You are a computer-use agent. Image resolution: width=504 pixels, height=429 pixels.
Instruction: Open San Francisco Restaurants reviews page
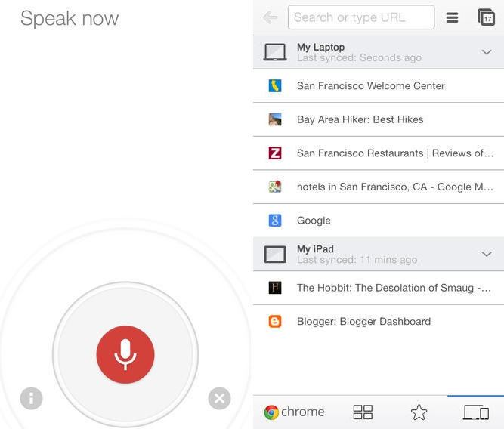tap(394, 153)
